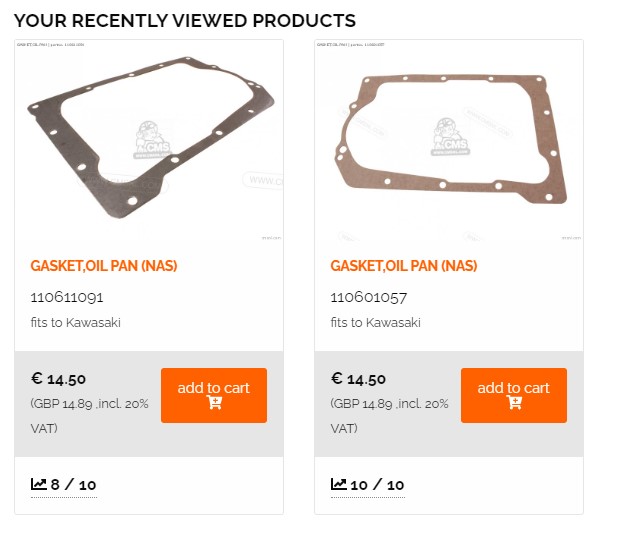This screenshot has width=621, height=534.
Task: Click the trend chart icon beside 8 / 10
Action: (x=39, y=485)
